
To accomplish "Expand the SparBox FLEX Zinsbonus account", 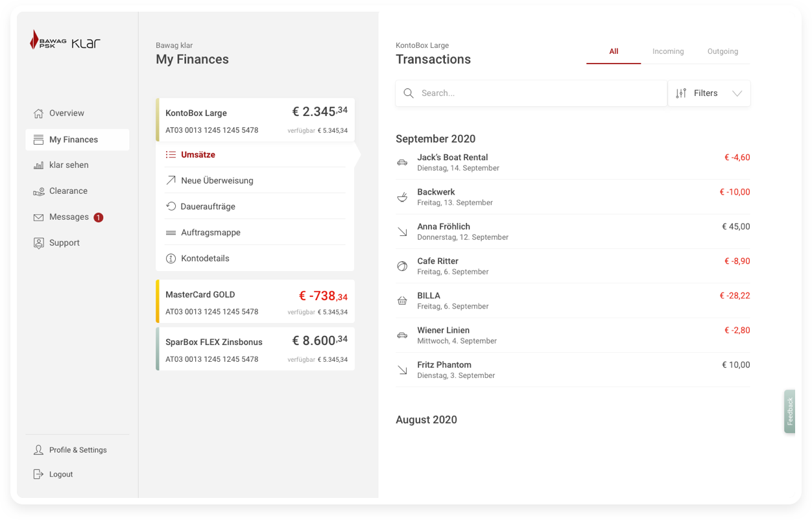I will 256,349.
